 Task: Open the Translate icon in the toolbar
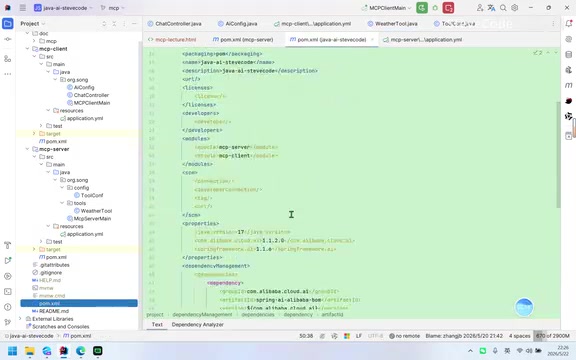coord(492,8)
